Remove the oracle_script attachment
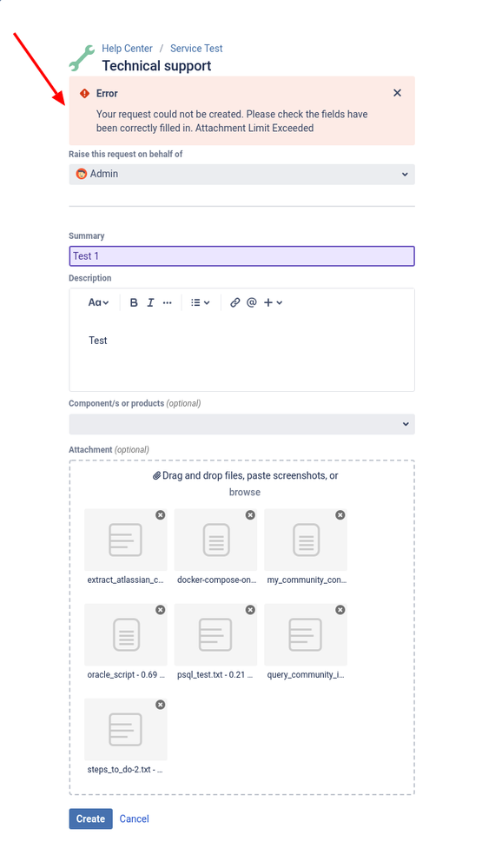This screenshot has height=868, width=482. 160,609
